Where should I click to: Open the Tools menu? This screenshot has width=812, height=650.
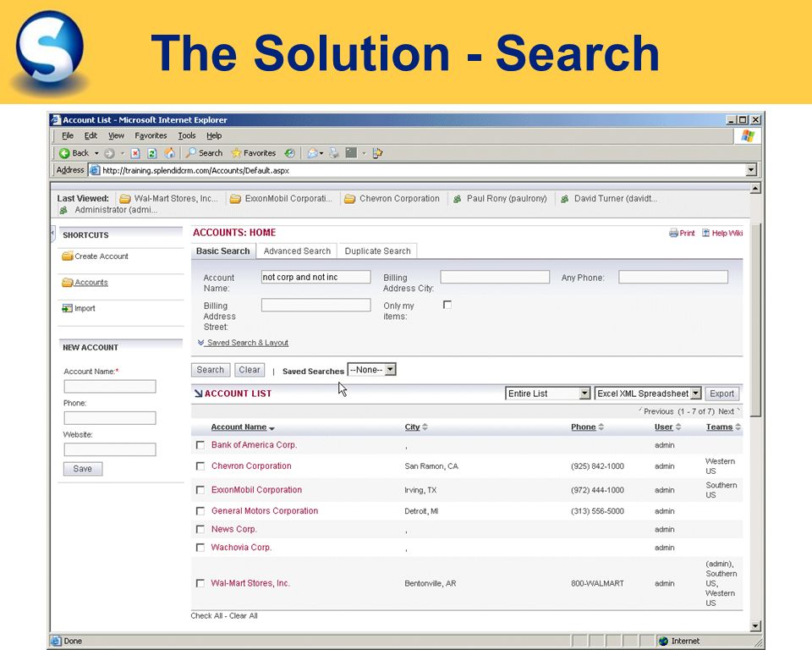click(187, 135)
